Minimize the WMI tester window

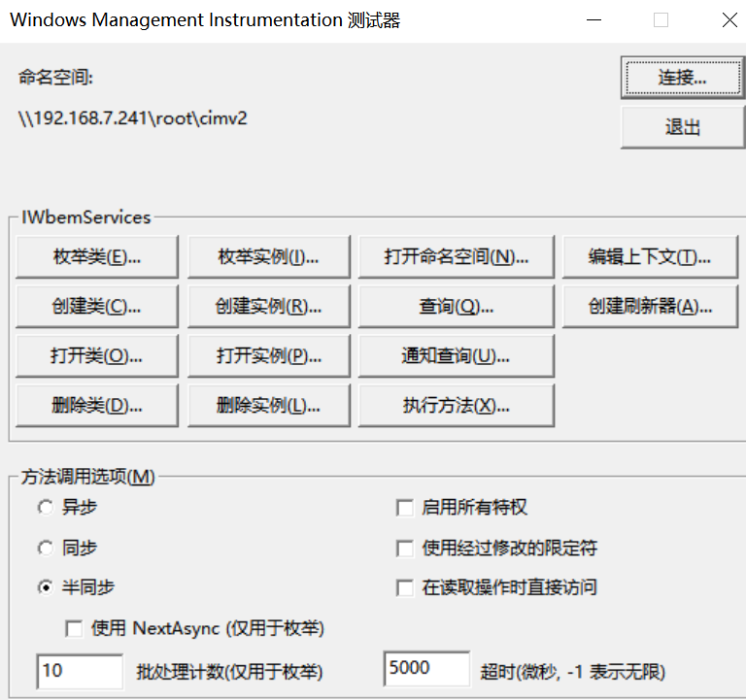tap(593, 20)
